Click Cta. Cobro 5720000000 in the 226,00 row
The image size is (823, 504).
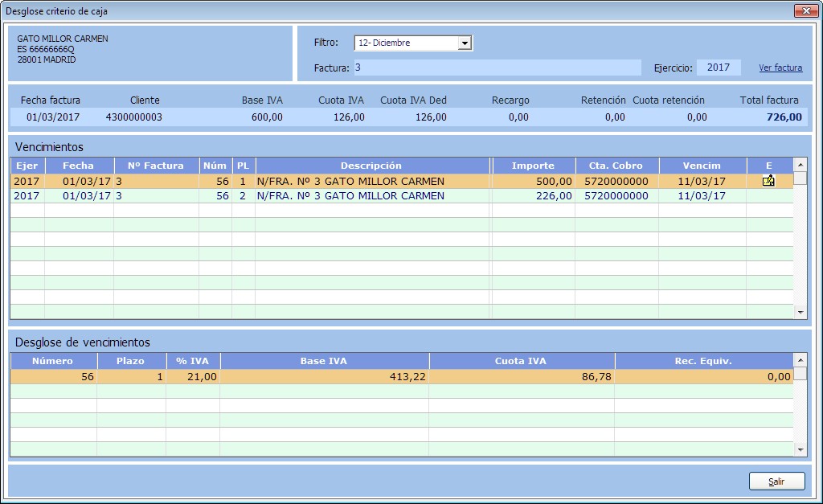coord(616,196)
